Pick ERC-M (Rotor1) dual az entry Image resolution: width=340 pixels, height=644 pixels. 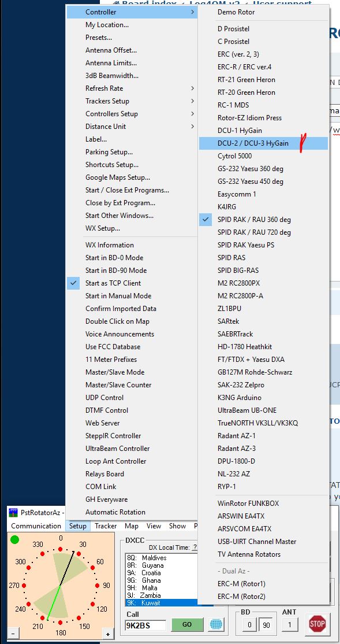(263, 584)
